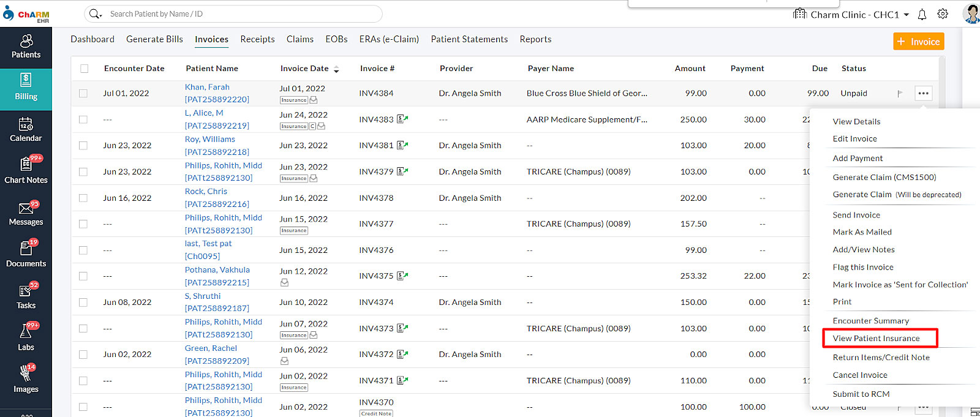980x417 pixels.
Task: Switch to the Reports tab
Action: point(535,39)
